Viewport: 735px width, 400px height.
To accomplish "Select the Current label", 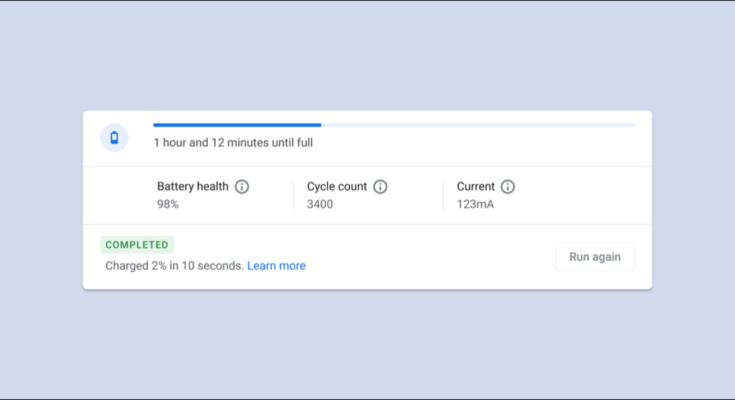I will [476, 187].
